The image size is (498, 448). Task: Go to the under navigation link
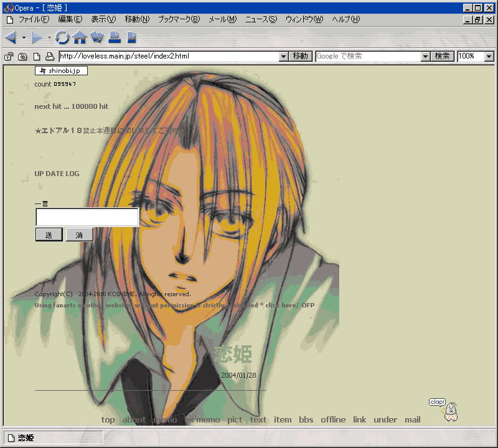[x=385, y=420]
